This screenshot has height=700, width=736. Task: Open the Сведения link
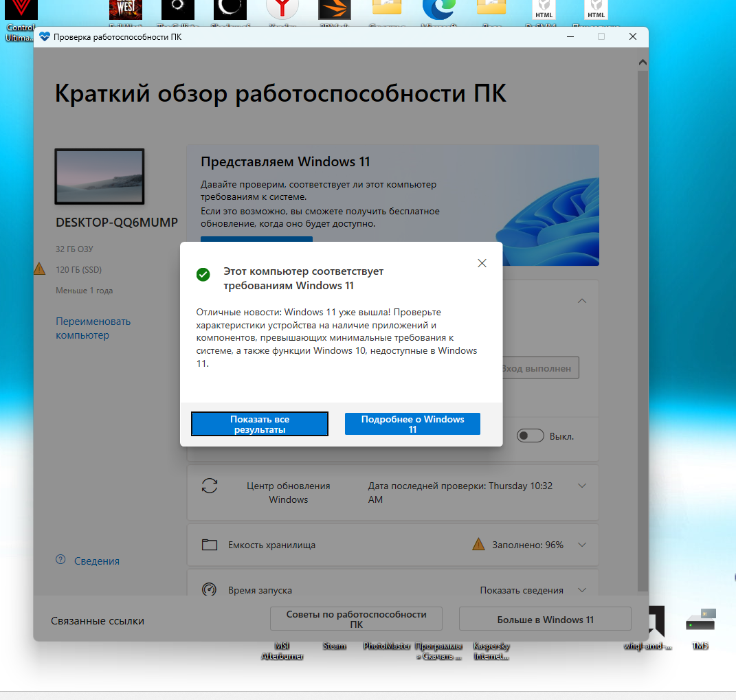pyautogui.click(x=97, y=561)
